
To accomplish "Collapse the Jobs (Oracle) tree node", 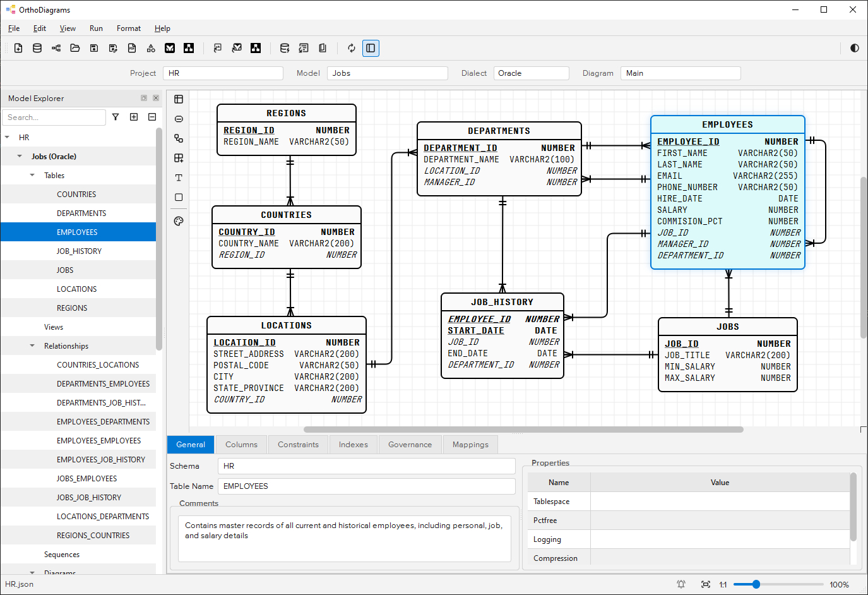I will click(x=20, y=156).
